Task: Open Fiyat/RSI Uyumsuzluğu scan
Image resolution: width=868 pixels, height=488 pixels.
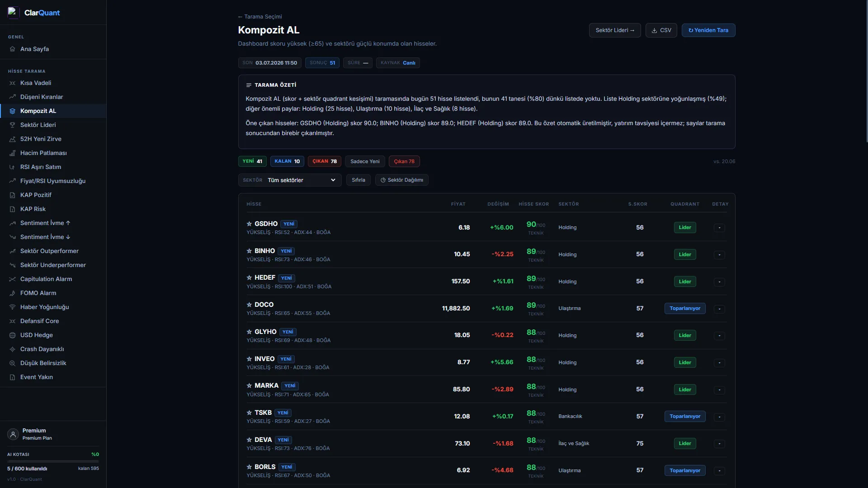Action: click(x=53, y=181)
